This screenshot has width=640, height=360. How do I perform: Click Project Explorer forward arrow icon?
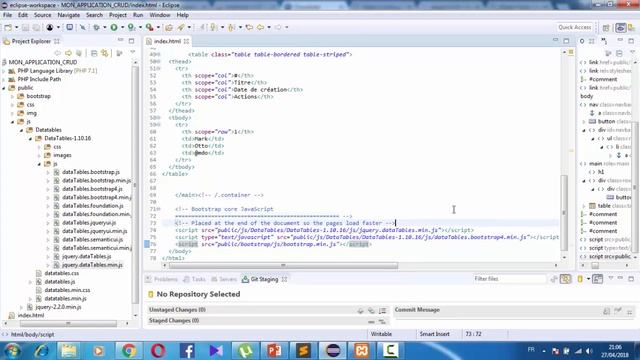coord(68,53)
